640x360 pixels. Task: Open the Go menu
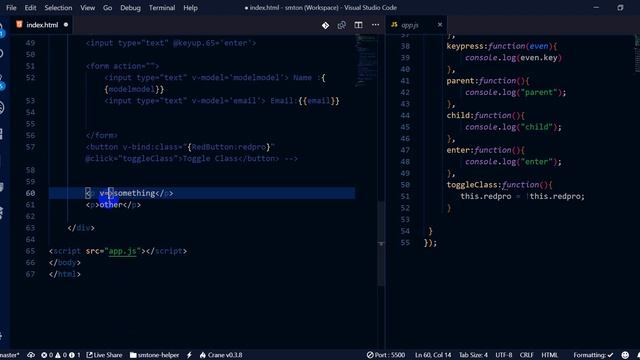pyautogui.click(x=107, y=8)
